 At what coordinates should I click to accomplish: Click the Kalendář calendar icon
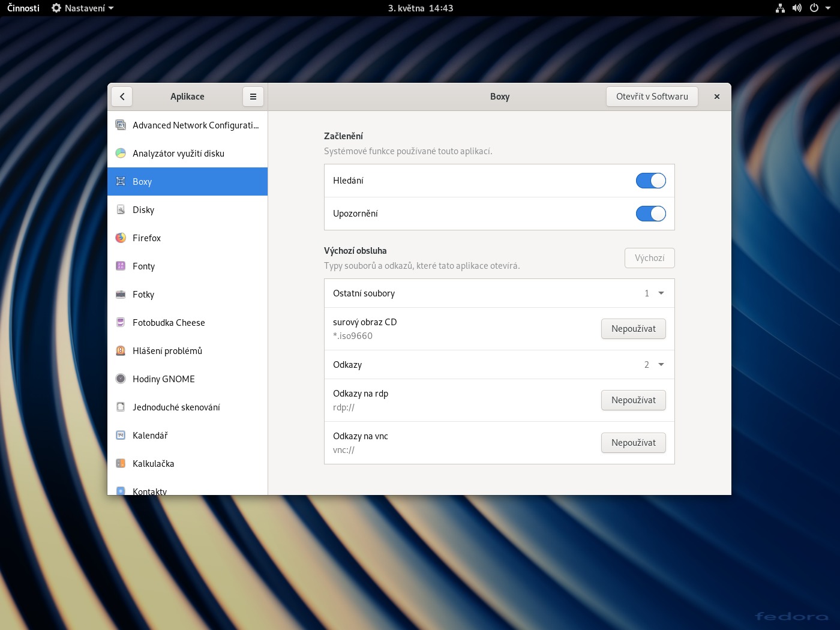[121, 436]
